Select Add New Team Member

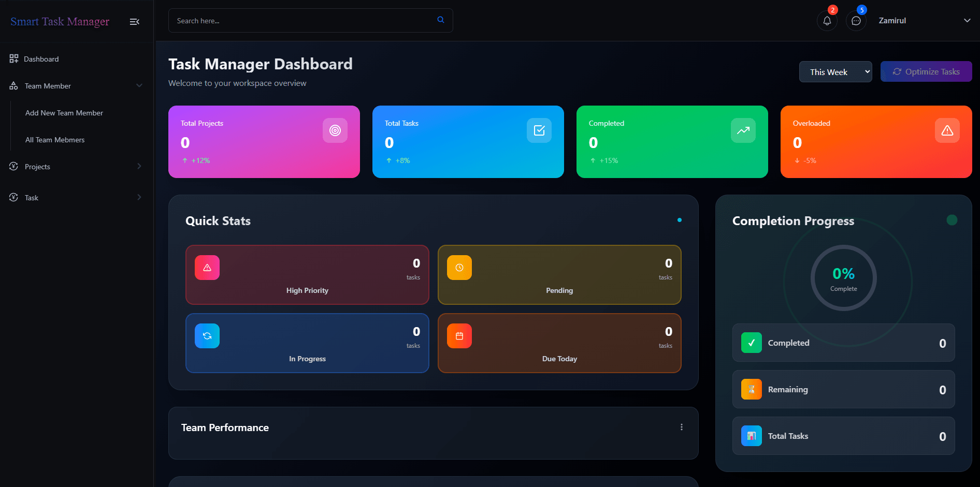point(64,112)
